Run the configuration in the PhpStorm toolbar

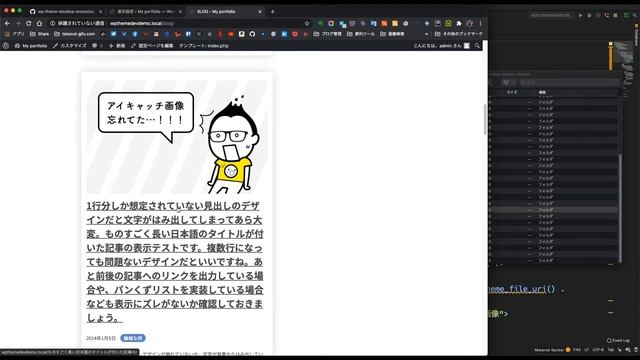[x=580, y=16]
